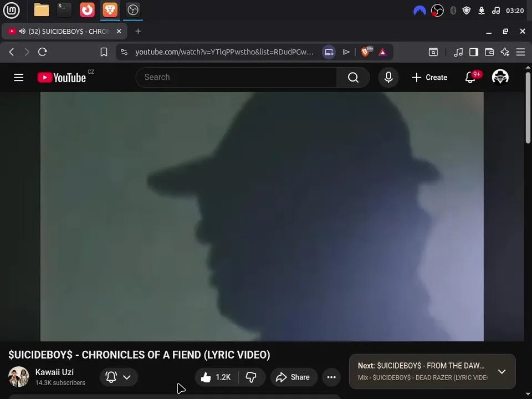Open Brave Rewards triangle icon
Screen dimensions: 532x399
coord(383,52)
